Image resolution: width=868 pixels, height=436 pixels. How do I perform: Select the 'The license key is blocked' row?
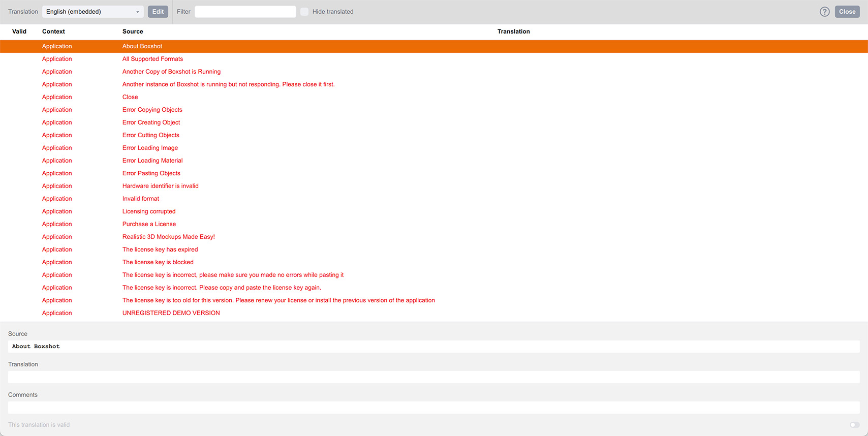(158, 262)
